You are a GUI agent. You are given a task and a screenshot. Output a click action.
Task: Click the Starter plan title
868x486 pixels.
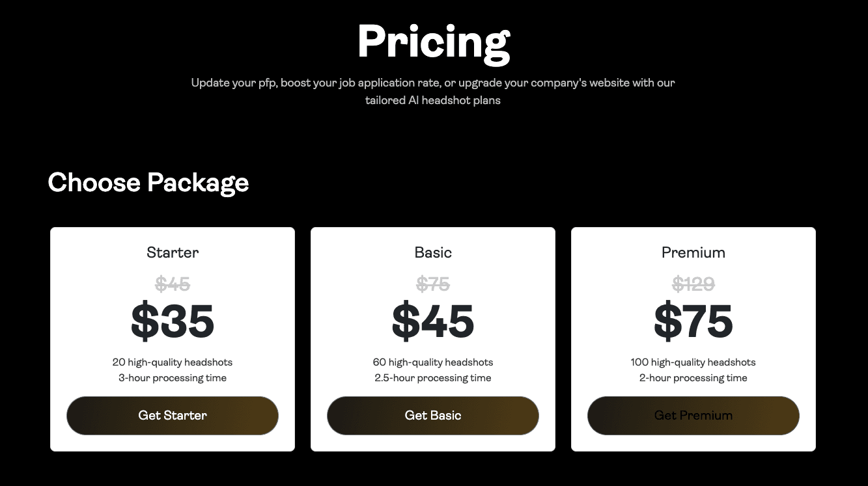coord(172,252)
